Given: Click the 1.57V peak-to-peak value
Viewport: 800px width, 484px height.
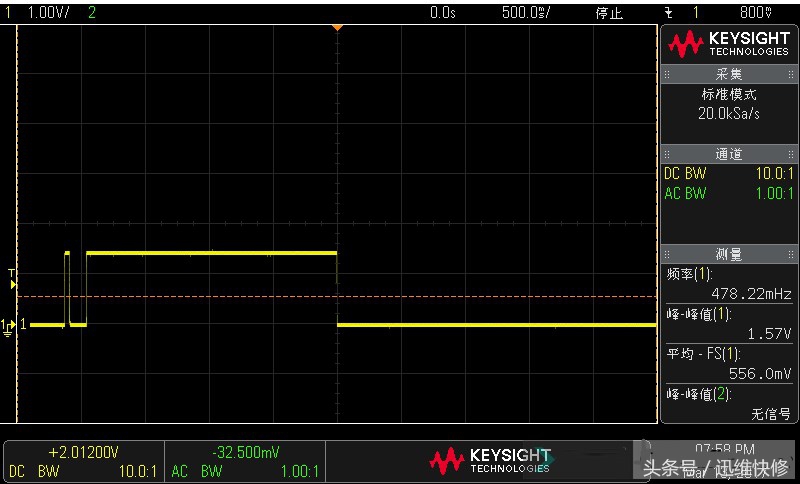Looking at the screenshot, I should [769, 334].
